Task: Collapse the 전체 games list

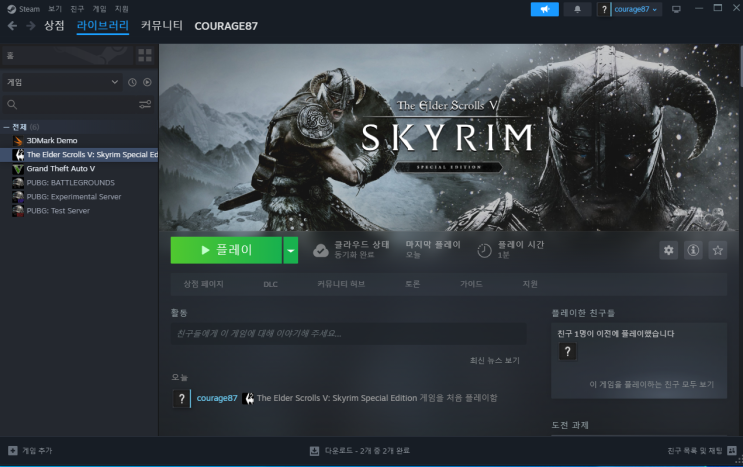Action: (x=6, y=127)
